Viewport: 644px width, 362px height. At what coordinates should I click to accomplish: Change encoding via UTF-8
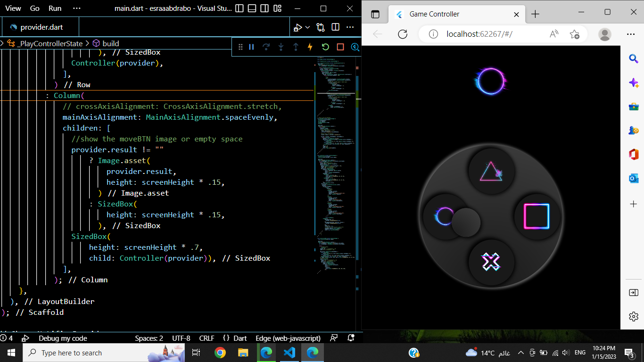coord(181,338)
